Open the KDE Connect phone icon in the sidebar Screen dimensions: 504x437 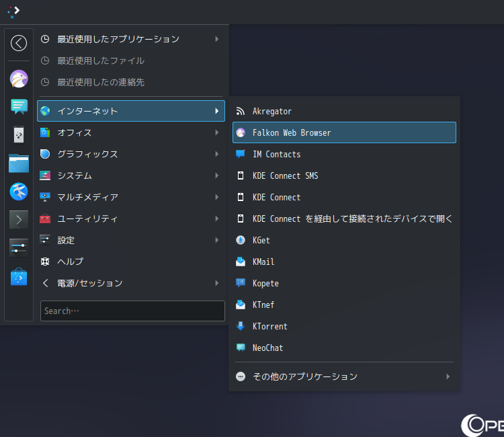click(19, 134)
